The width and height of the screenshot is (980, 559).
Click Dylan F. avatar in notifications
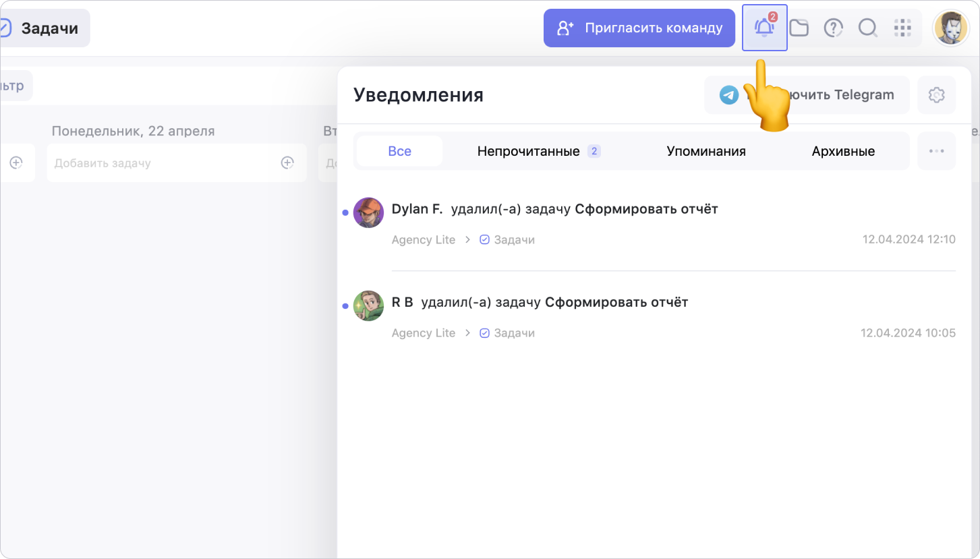368,212
